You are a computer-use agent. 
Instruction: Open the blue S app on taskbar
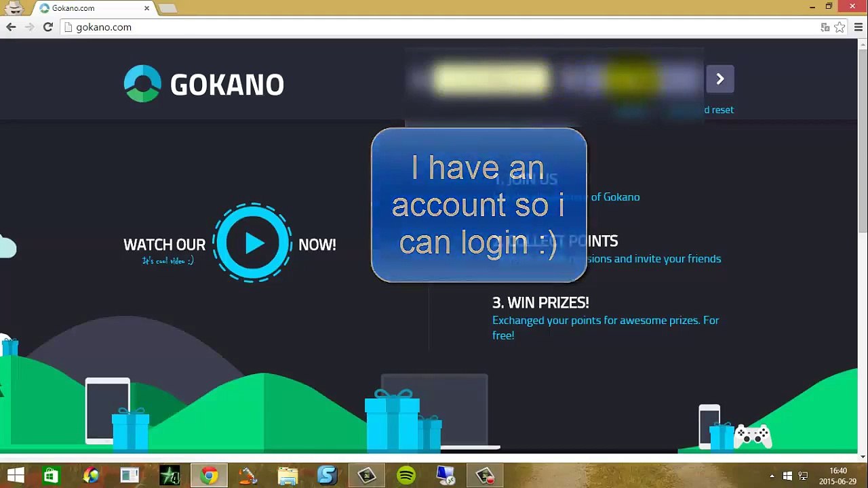[327, 476]
